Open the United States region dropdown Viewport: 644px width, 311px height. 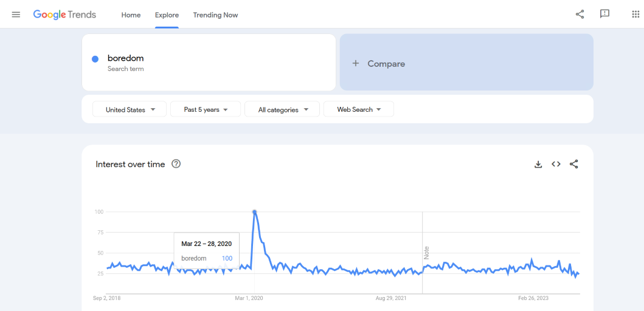coord(130,109)
